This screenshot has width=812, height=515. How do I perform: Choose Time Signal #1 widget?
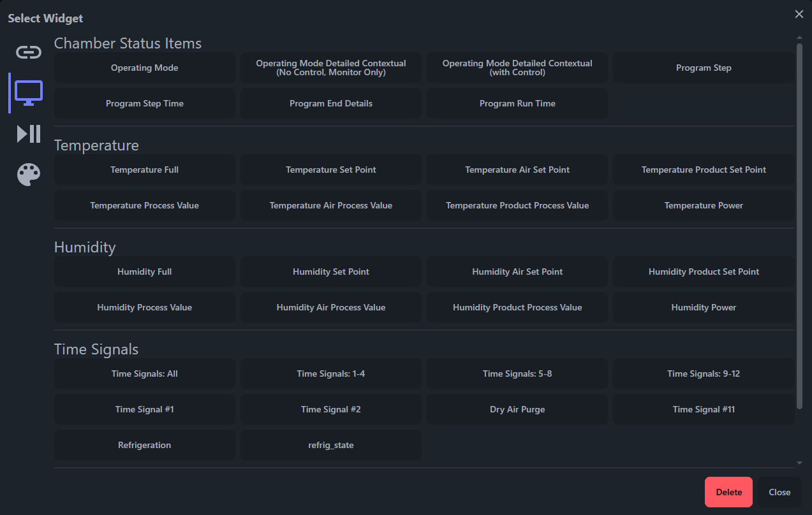[x=145, y=409]
